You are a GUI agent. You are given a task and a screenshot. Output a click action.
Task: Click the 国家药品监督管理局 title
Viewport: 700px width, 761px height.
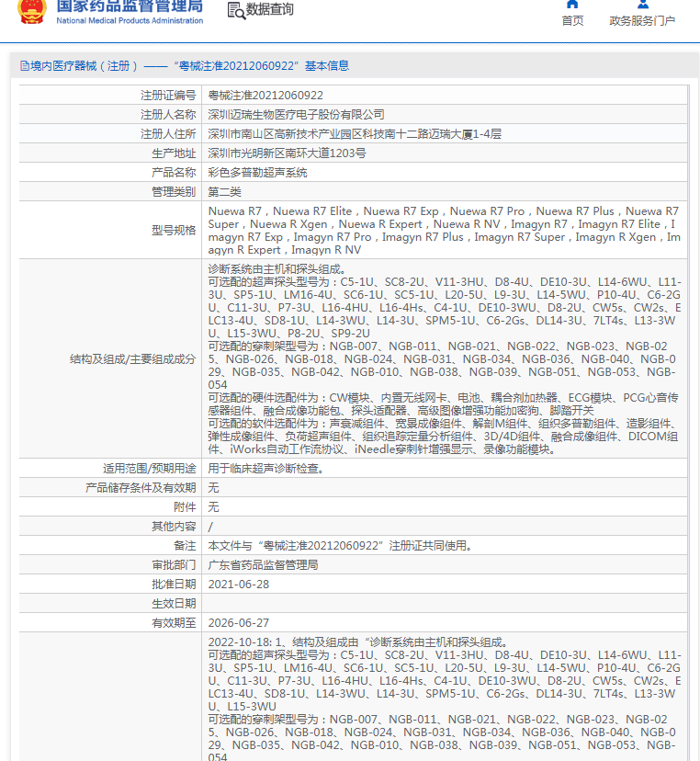[130, 6]
